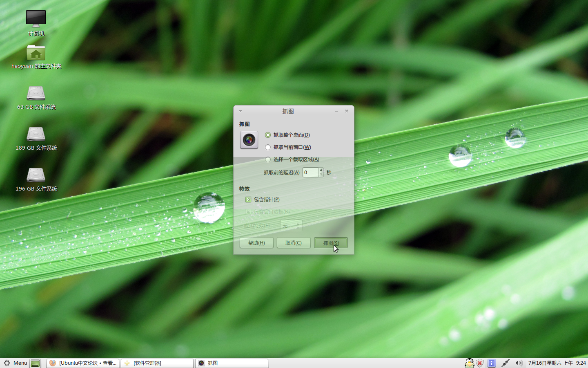Click the camera icon in 抓图 dialog
588x368 pixels.
pyautogui.click(x=249, y=140)
